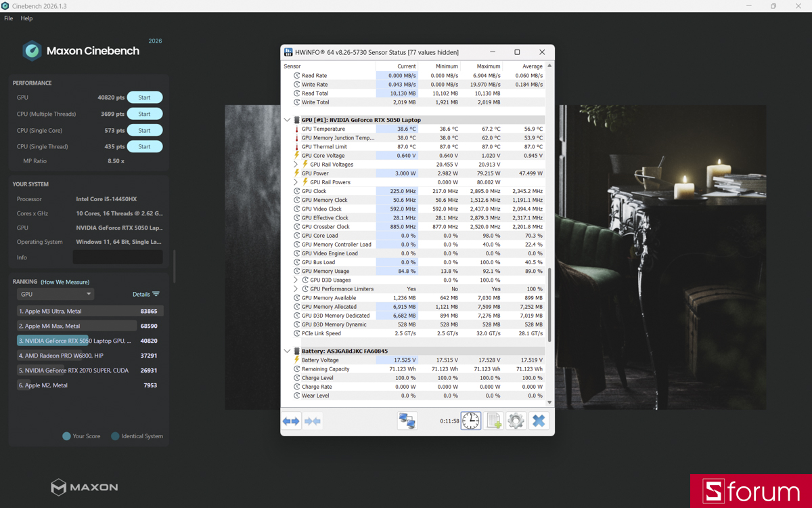This screenshot has height=508, width=812.
Task: Expand GPU Rail Powers
Action: pos(296,182)
